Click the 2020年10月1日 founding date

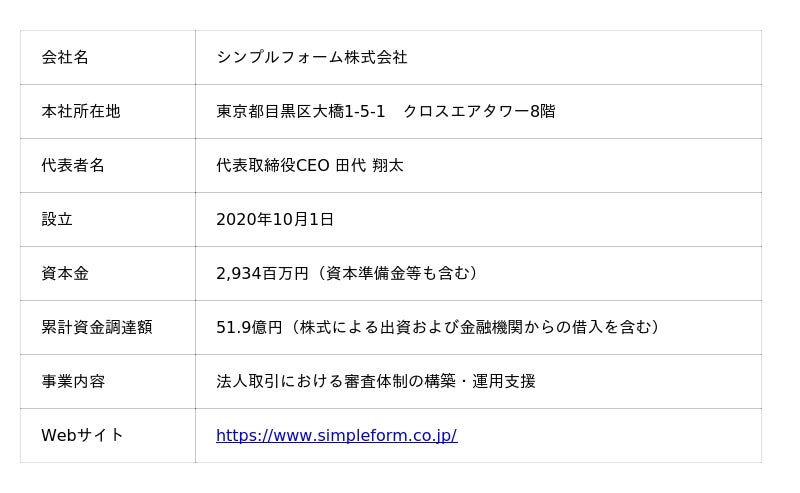coord(275,220)
